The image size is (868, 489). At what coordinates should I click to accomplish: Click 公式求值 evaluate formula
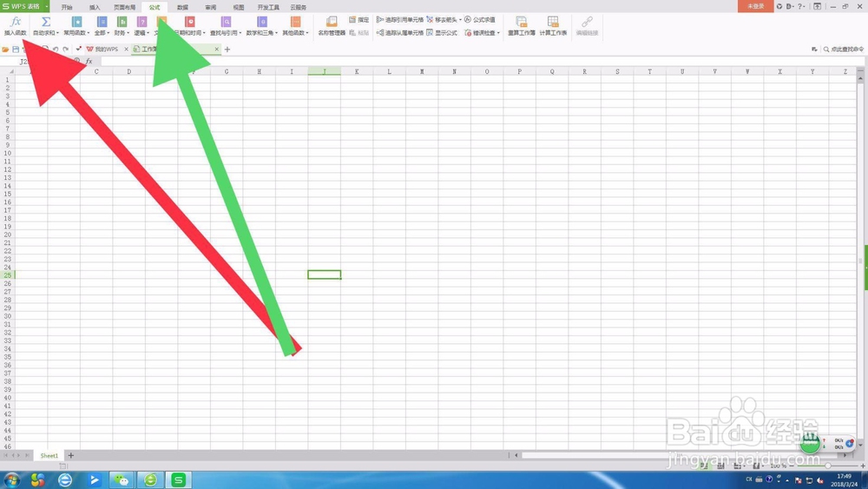click(479, 19)
